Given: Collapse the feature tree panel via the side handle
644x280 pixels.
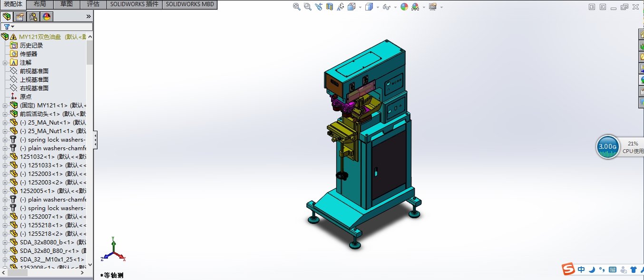Looking at the screenshot, I should tap(95, 140).
